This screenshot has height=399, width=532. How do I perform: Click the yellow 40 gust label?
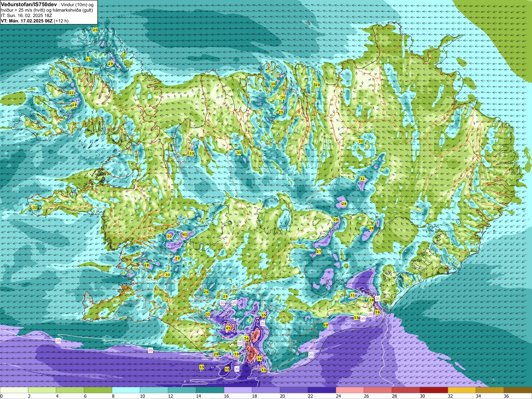[x=185, y=234]
